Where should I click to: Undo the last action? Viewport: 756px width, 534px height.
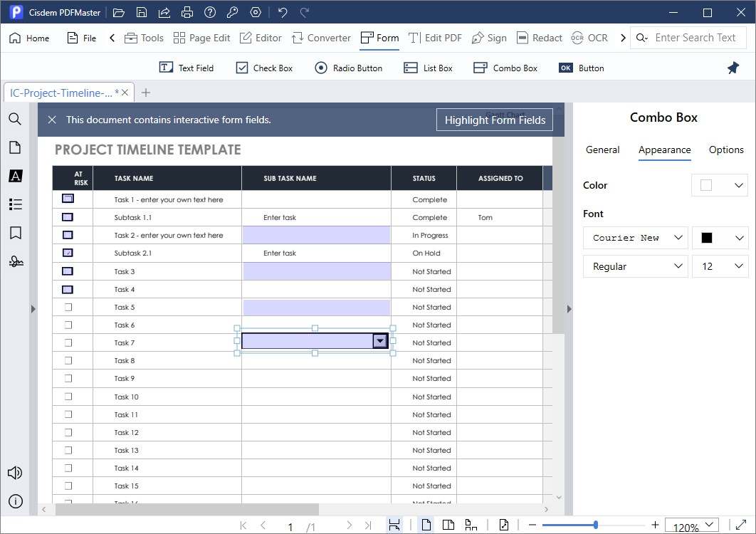[283, 13]
